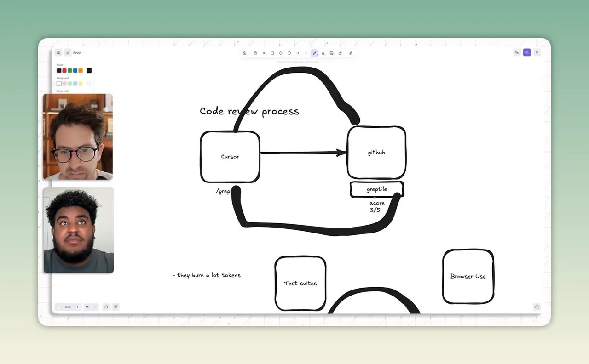Select the Eraser tool
The height and width of the screenshot is (364, 589).
[340, 53]
